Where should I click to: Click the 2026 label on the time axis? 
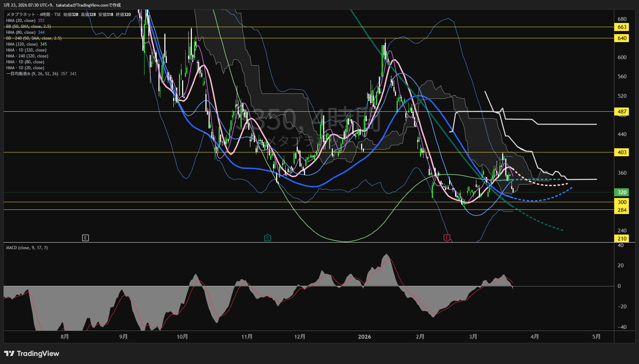tap(364, 337)
